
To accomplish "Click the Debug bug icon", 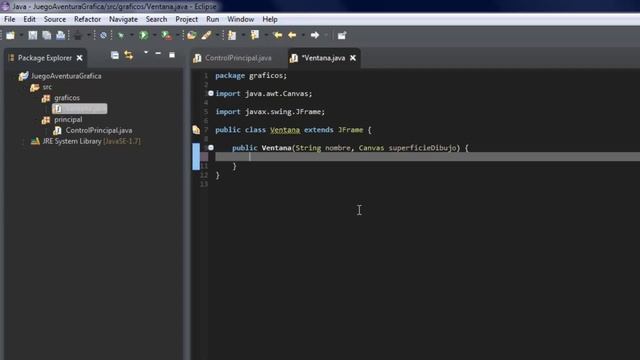I will pyautogui.click(x=121, y=36).
